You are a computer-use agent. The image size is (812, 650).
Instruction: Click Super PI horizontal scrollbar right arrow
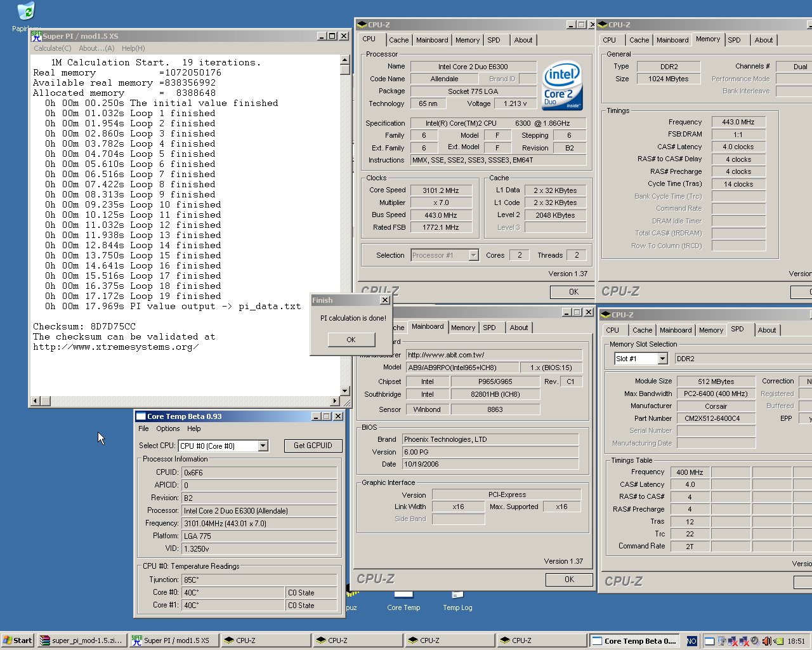coord(335,401)
